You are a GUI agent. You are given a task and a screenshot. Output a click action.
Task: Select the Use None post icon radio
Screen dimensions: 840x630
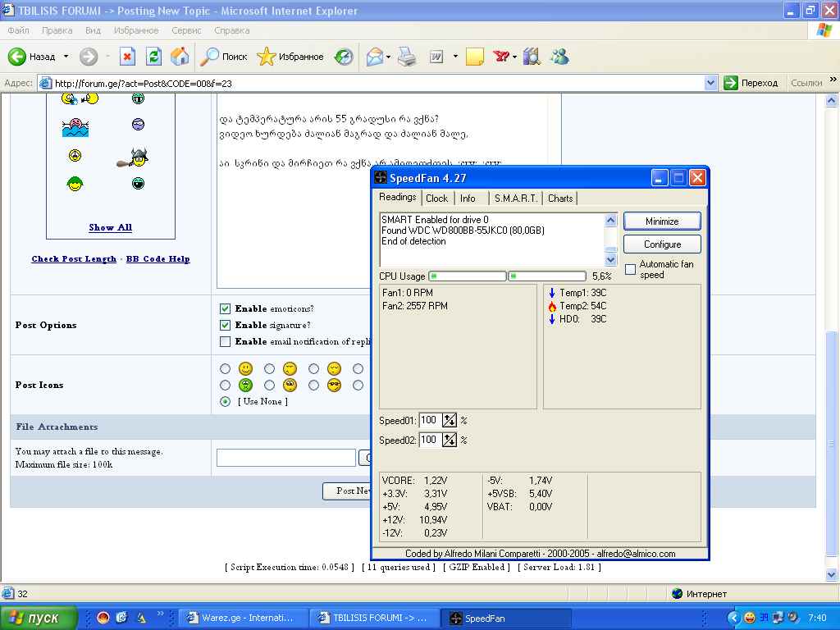click(225, 401)
